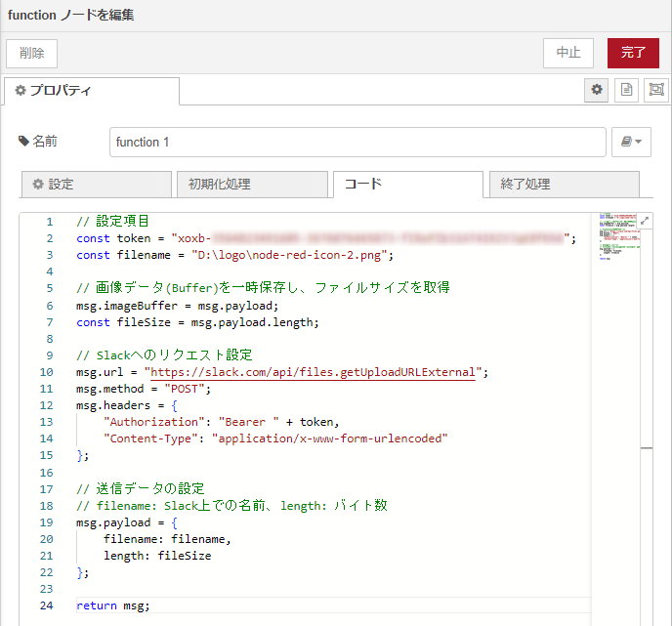Click the "Authorization" header line
The width and height of the screenshot is (672, 626).
coord(221,422)
